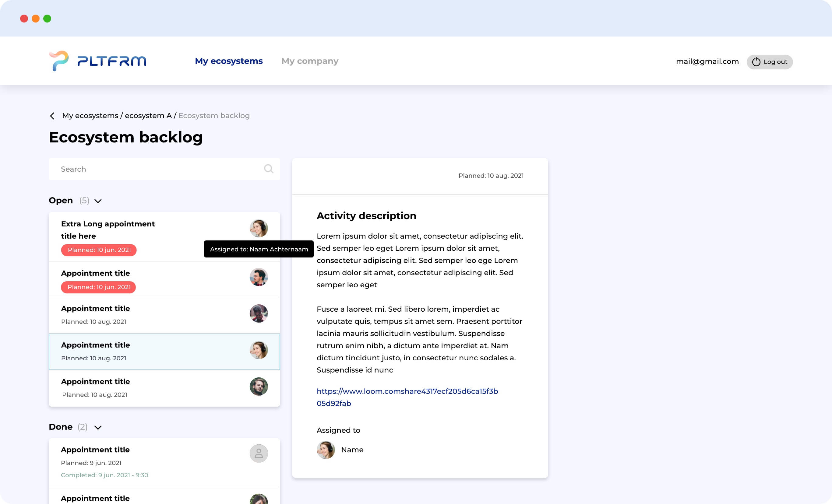Click the PLTFRM logo
The image size is (832, 504).
pyautogui.click(x=97, y=61)
